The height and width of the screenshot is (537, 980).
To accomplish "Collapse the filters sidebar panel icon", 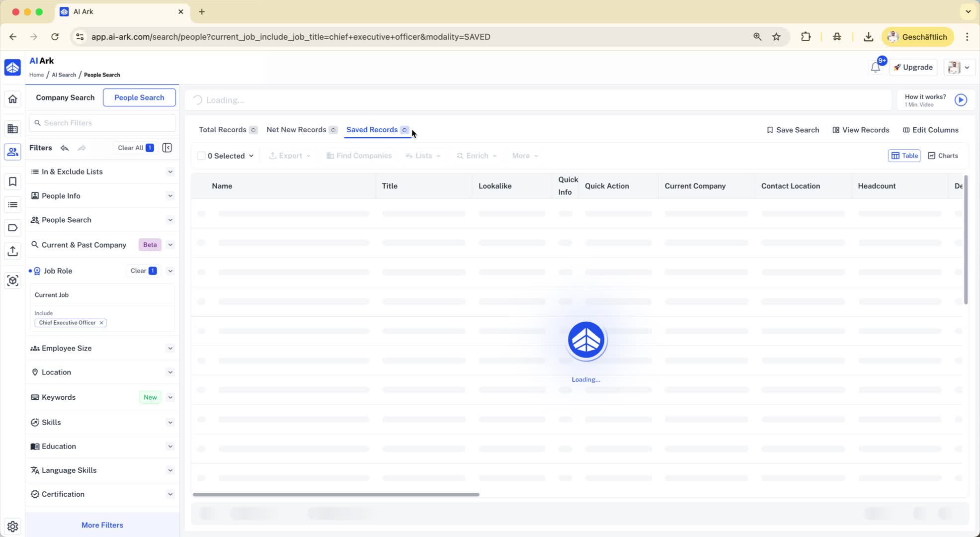I will point(167,148).
